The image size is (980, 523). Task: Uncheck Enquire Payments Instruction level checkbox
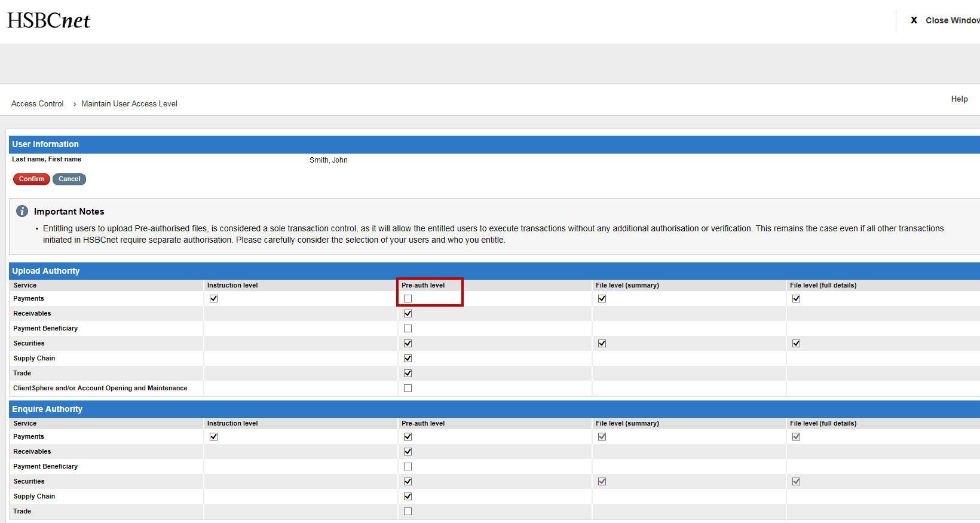213,436
